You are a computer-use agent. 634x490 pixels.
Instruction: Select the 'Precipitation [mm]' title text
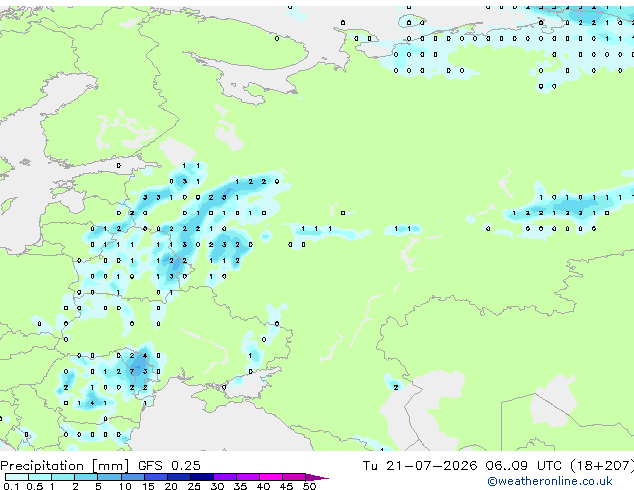pos(64,466)
